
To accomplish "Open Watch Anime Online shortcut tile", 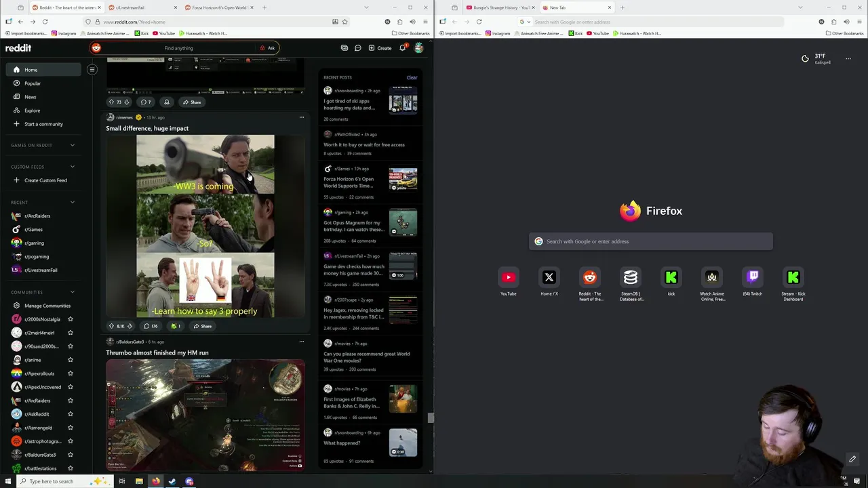I will 712,284.
